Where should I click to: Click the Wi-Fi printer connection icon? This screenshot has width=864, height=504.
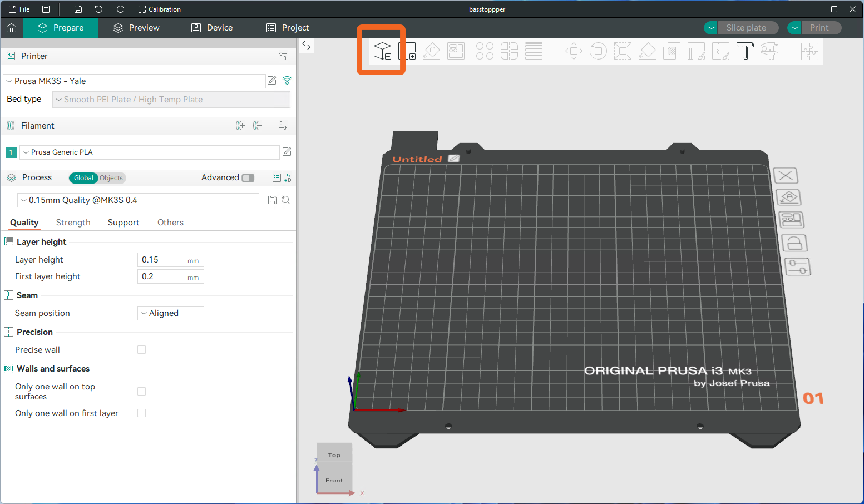point(287,81)
